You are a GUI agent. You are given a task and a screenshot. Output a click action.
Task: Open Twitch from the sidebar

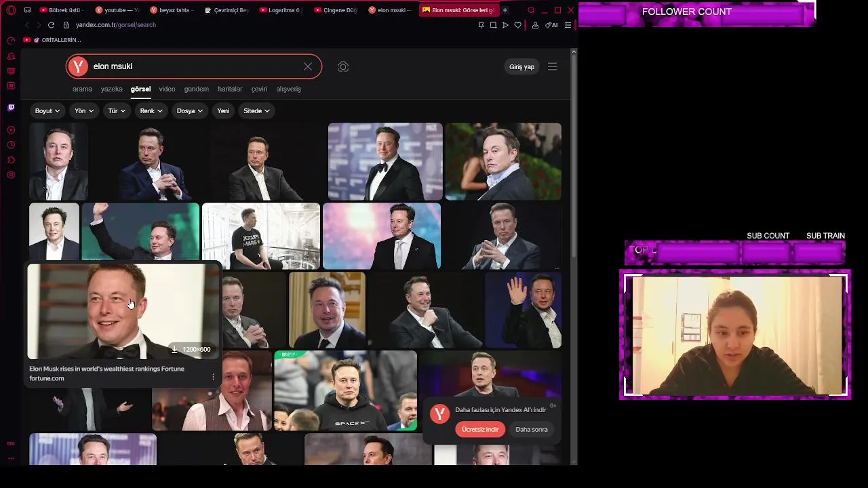pos(11,107)
